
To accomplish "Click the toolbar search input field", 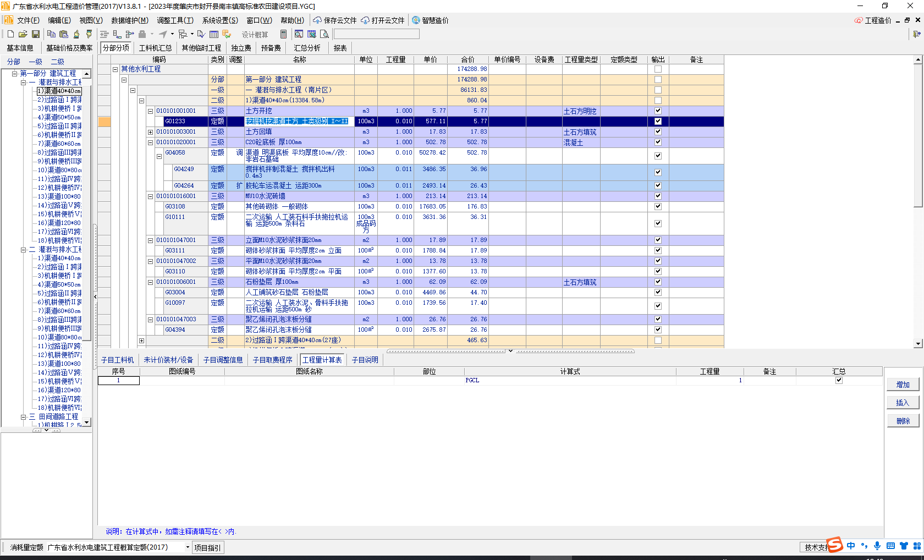I will coord(376,34).
